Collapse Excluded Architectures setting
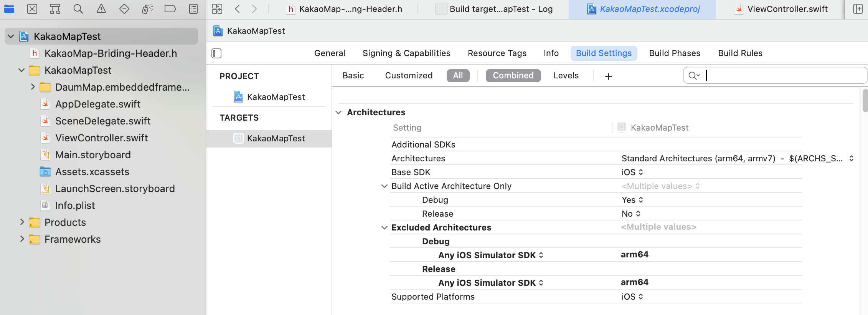The image size is (868, 315). coord(384,228)
